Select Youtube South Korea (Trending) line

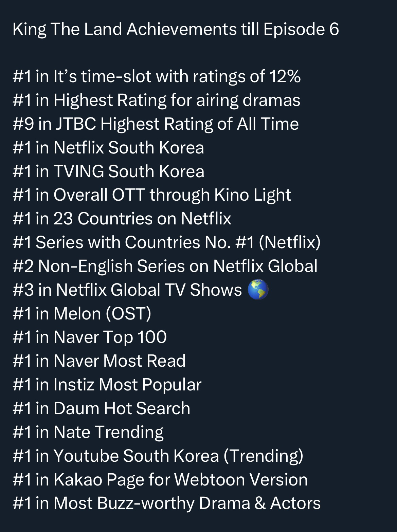(158, 455)
